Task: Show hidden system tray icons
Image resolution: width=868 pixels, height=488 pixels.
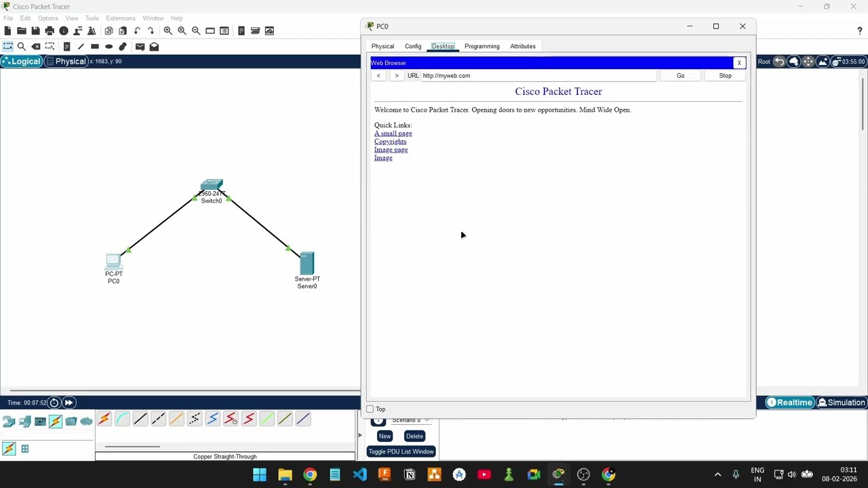Action: pos(717,474)
